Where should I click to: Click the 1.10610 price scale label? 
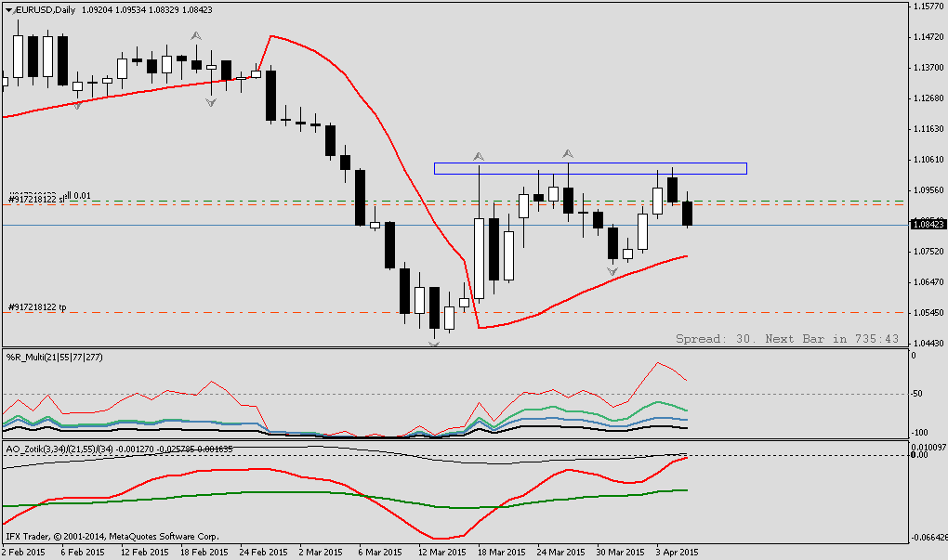(928, 160)
